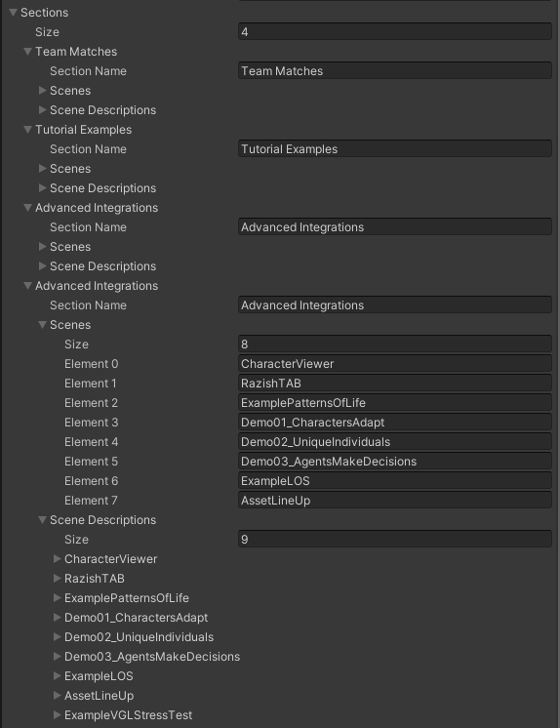
Task: Expand Scenes under Team Matches
Action: [42, 91]
